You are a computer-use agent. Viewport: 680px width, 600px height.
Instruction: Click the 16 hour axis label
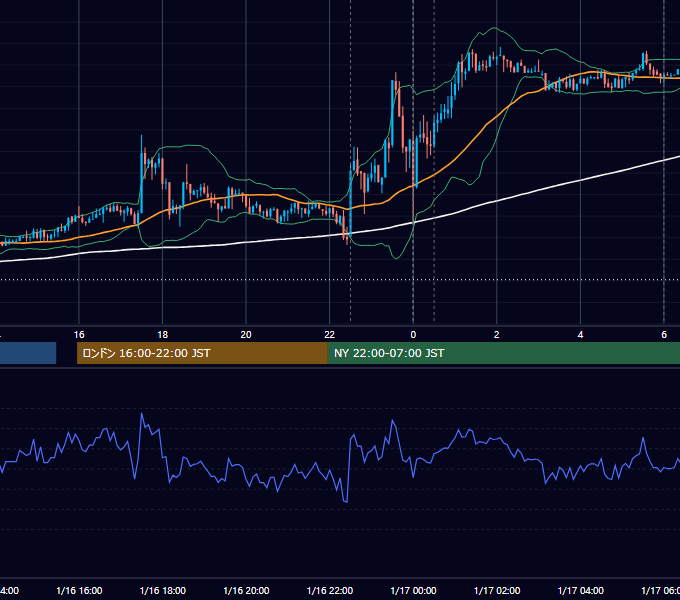(79, 335)
